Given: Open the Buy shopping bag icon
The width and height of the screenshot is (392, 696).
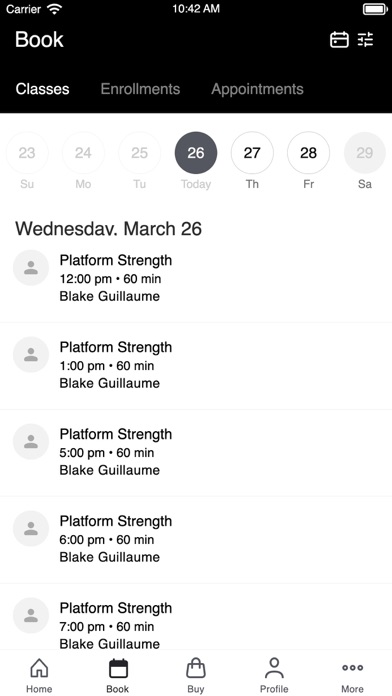Looking at the screenshot, I should (196, 668).
